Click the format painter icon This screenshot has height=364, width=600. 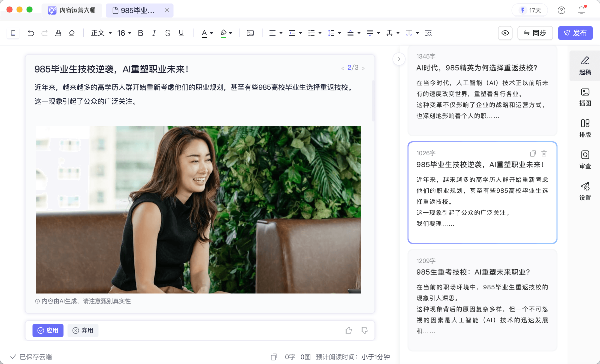tap(58, 33)
